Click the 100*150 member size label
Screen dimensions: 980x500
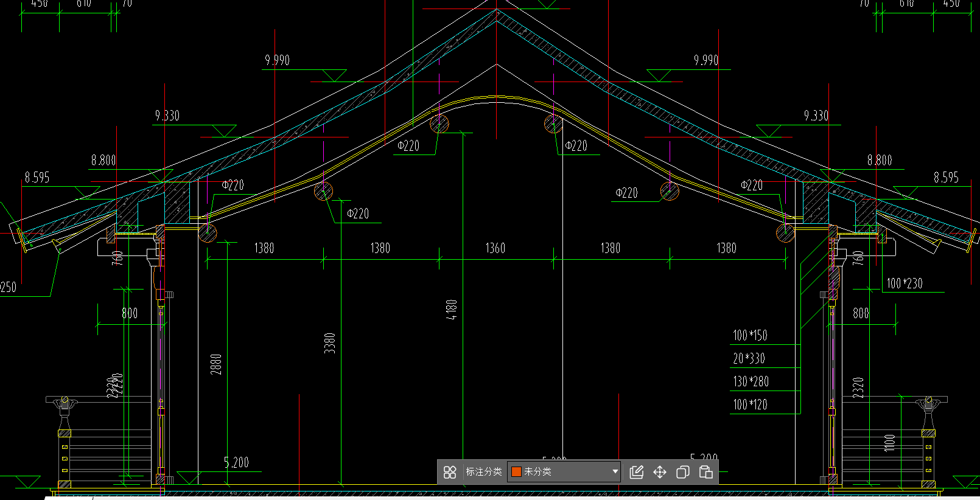pos(750,336)
